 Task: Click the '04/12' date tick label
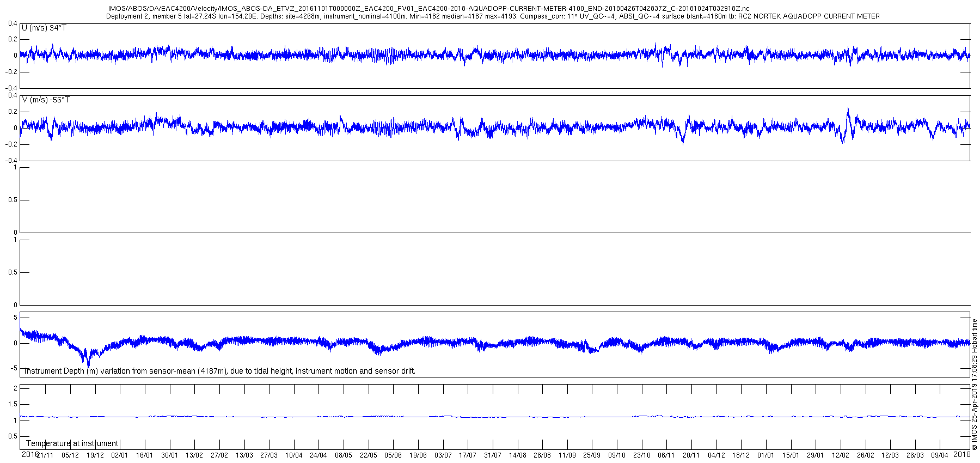[x=716, y=455]
